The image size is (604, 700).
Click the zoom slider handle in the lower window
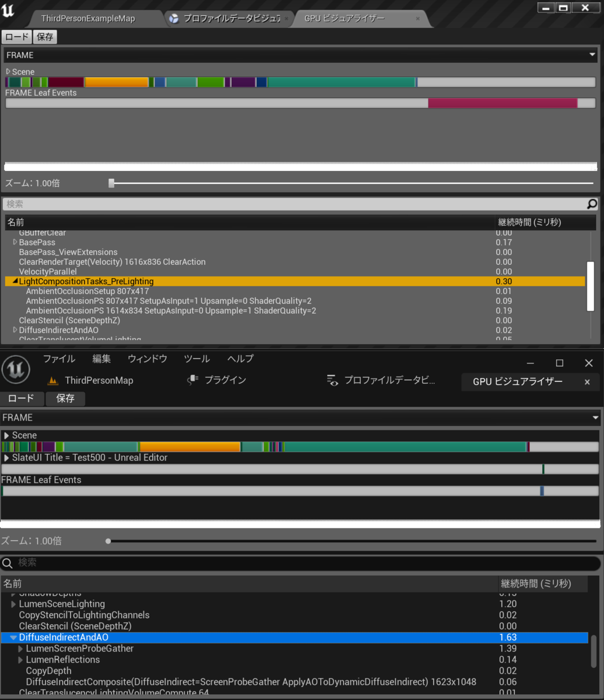108,541
